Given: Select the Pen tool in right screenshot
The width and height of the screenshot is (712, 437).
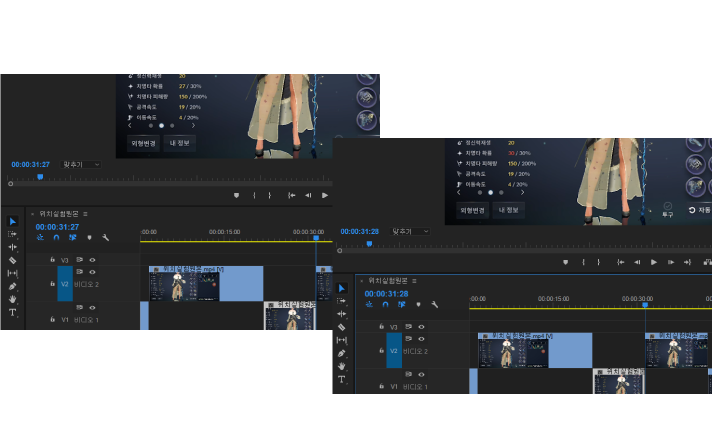Looking at the screenshot, I should click(x=342, y=353).
